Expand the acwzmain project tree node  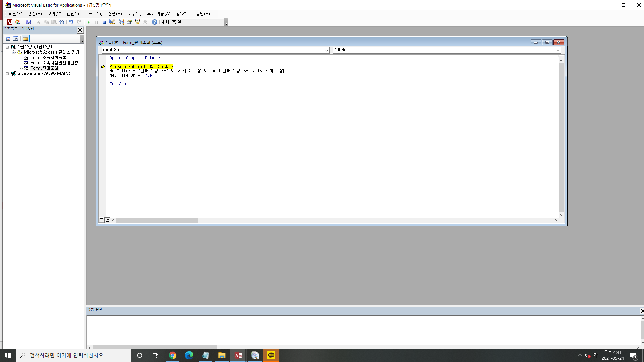pos(7,74)
